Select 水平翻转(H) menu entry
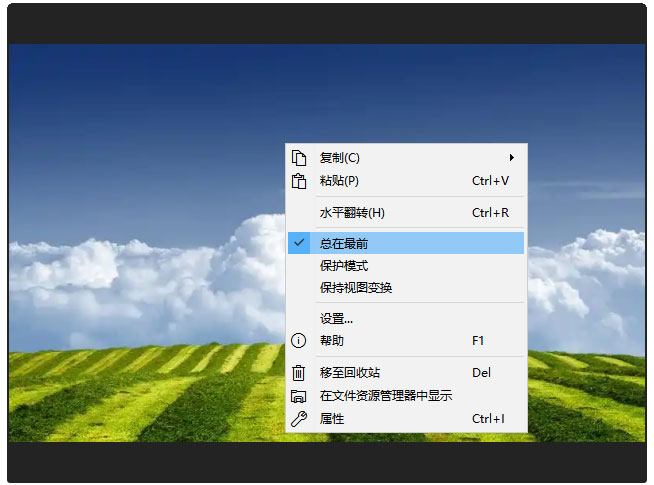 406,213
